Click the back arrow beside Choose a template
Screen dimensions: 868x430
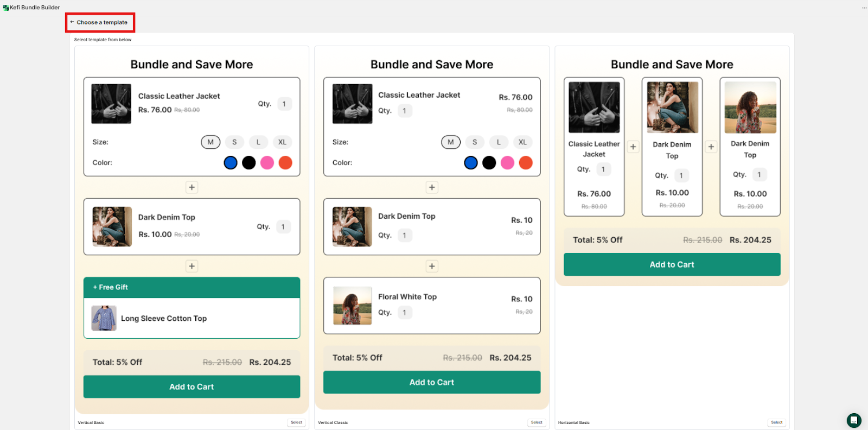point(72,22)
